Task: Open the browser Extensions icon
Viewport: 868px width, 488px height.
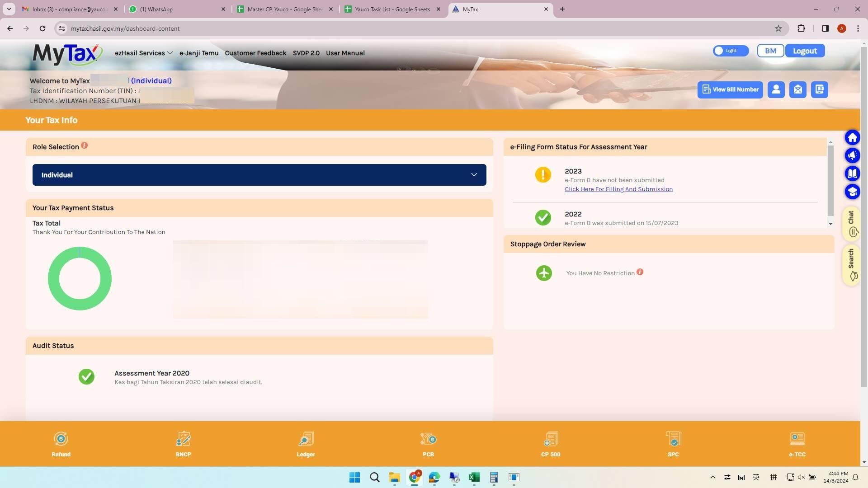Action: 801,28
